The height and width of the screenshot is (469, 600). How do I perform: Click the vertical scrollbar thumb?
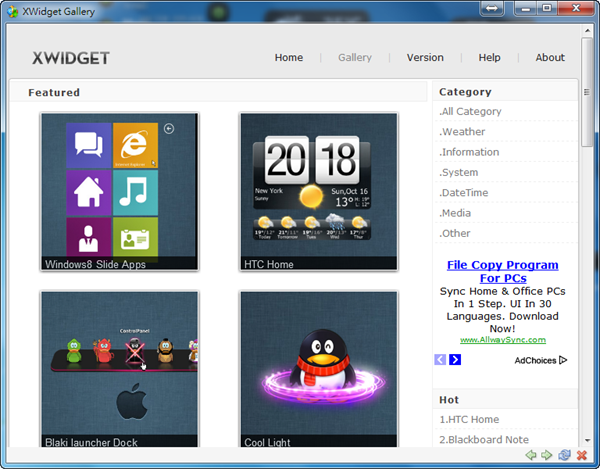tap(587, 92)
